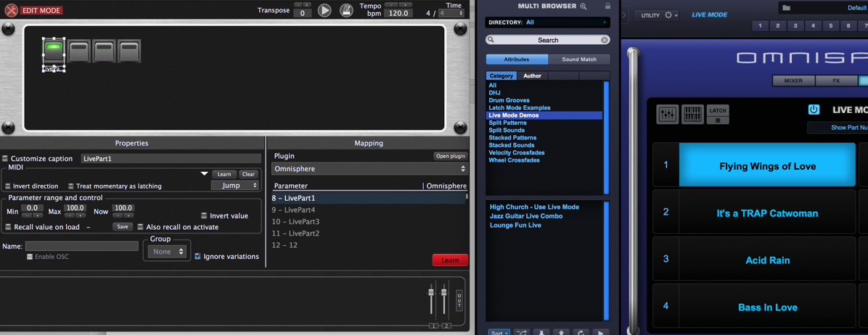Open the mixer faders icon in Live Mode
Viewport: 868px width, 335px height.
pyautogui.click(x=668, y=114)
